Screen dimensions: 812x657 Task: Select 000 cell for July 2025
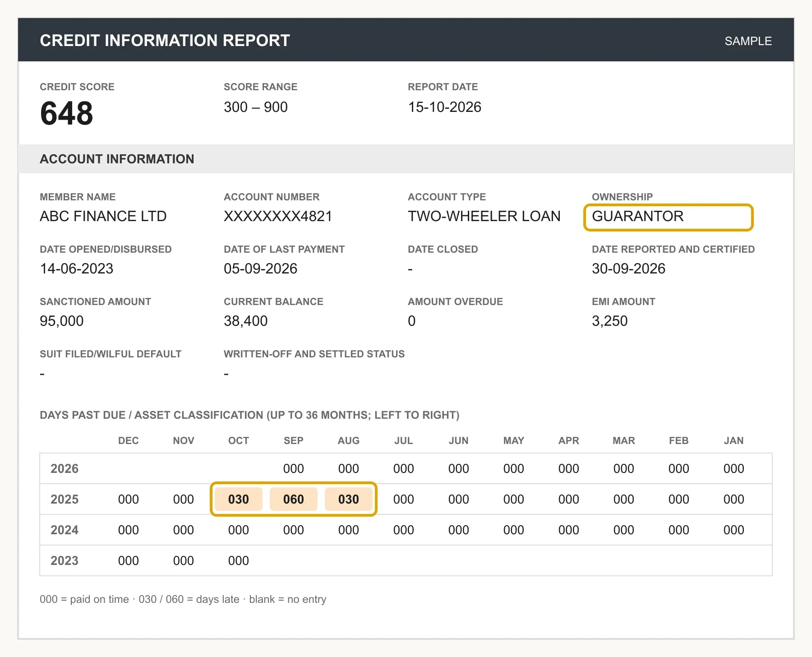tap(404, 499)
